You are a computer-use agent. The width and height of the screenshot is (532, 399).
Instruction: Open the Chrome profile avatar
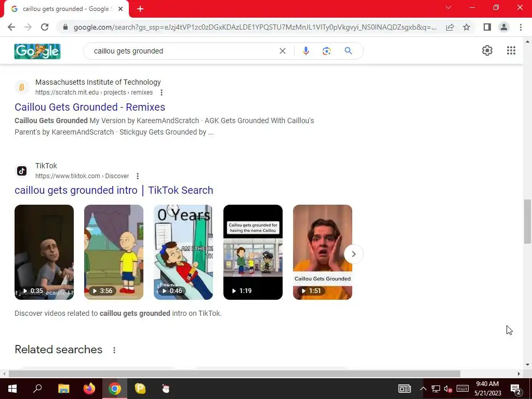[x=504, y=27]
